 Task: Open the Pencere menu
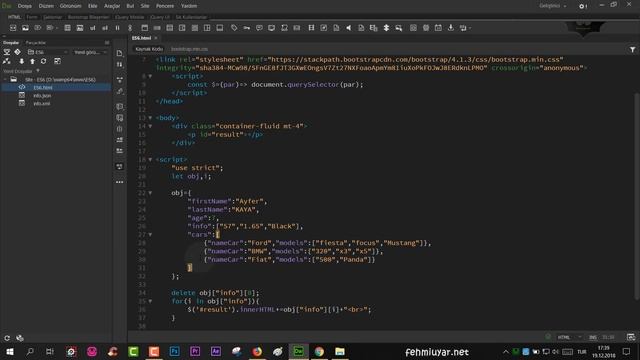(x=165, y=6)
